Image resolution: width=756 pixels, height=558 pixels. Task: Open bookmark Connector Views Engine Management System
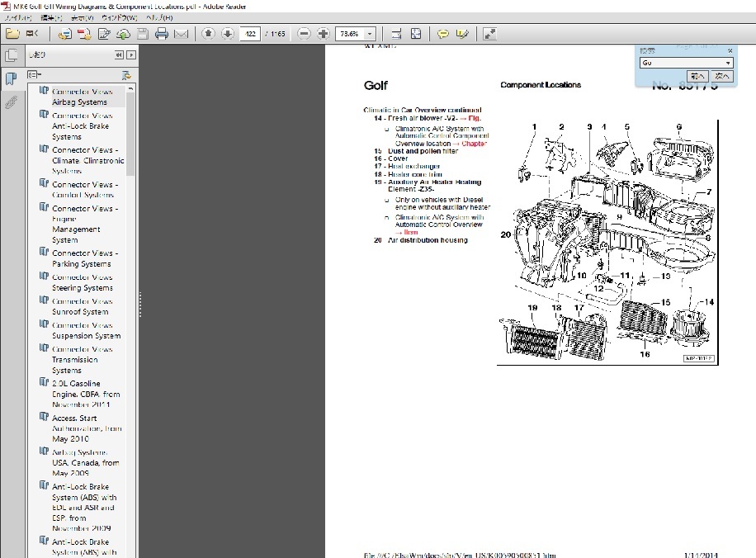point(85,225)
